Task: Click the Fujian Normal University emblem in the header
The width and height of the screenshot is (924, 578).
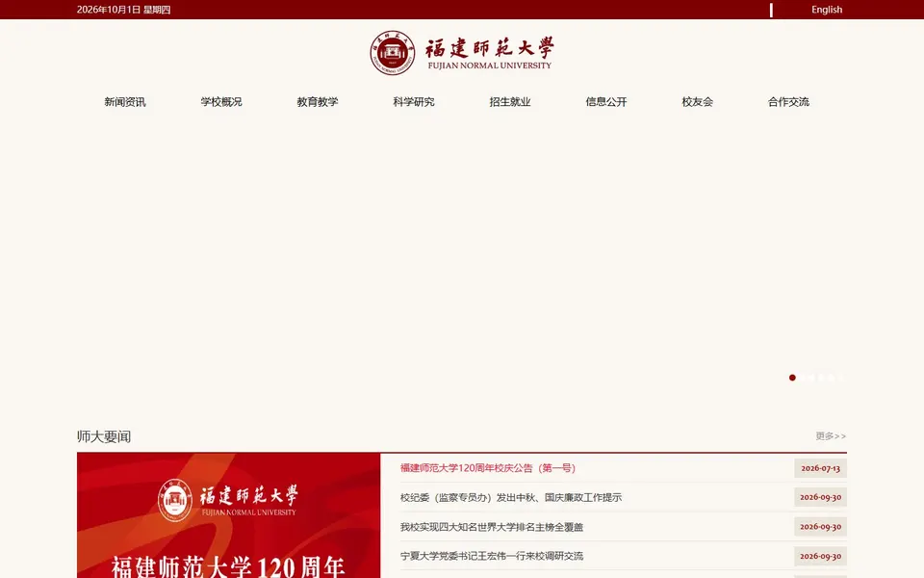Action: [393, 52]
